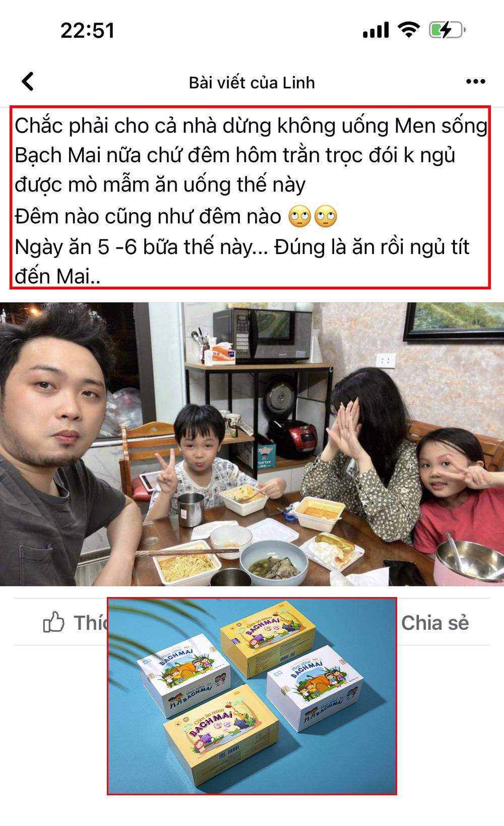Viewport: 504px width, 826px height.
Task: Tap the "Bài viết của Linh" header title
Action: pyautogui.click(x=252, y=83)
